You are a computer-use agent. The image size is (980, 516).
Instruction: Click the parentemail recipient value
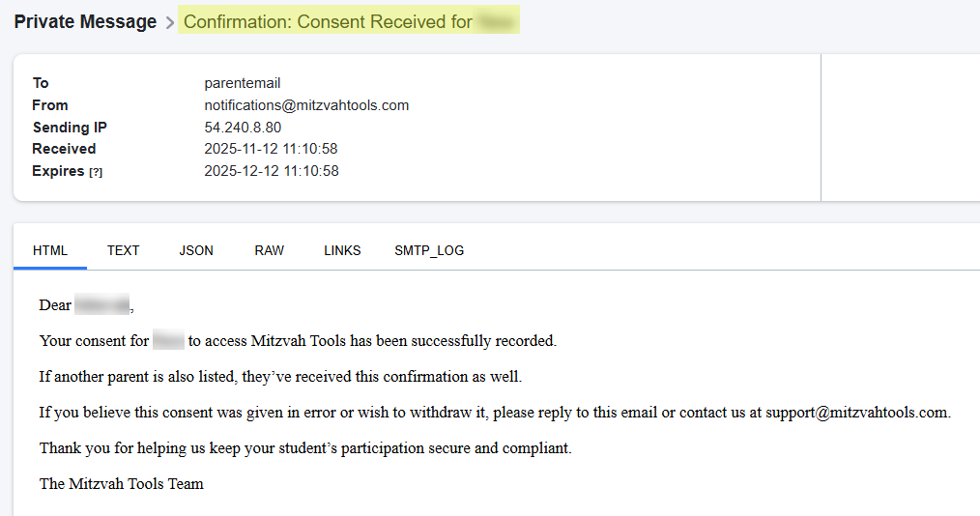pos(242,83)
